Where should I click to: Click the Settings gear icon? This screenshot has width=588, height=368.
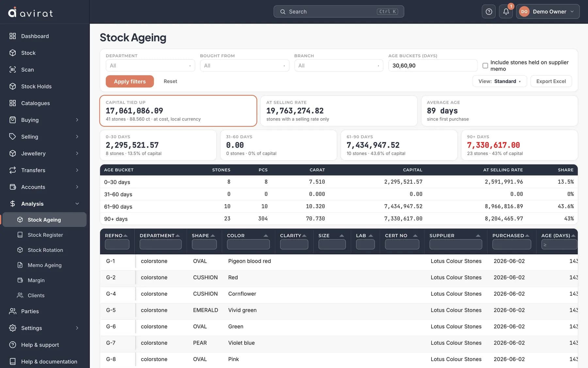click(x=12, y=328)
